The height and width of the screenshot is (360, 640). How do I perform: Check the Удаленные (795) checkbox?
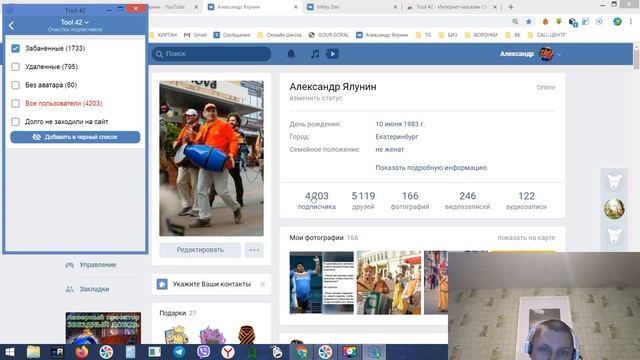[16, 67]
